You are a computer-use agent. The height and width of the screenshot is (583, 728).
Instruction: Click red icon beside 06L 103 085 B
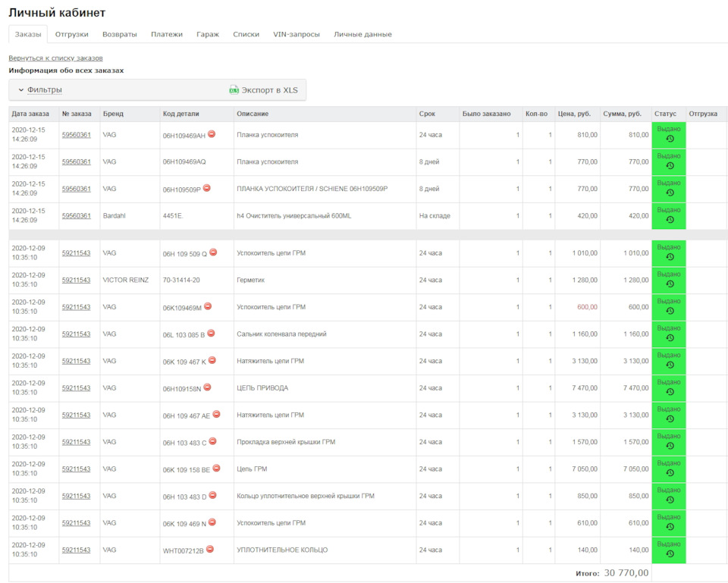[211, 333]
